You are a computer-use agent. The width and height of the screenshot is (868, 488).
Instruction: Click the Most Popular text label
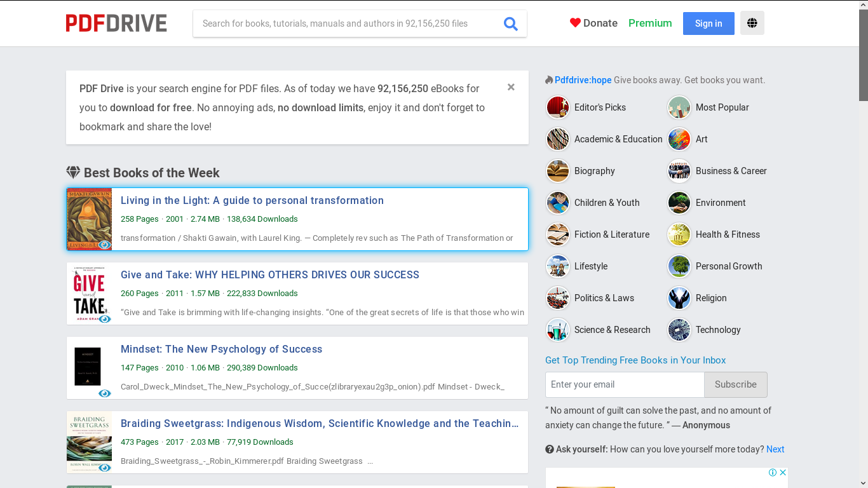722,107
